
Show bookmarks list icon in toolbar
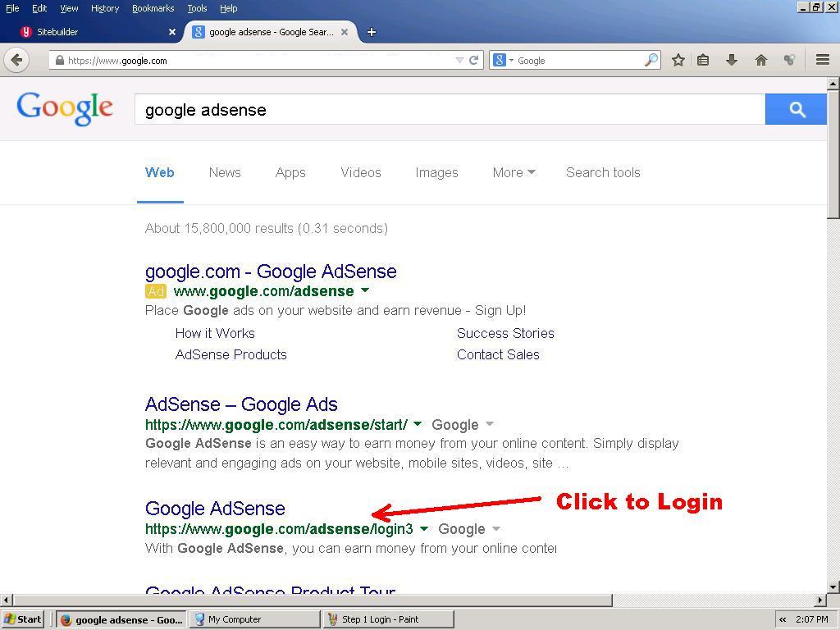[703, 60]
